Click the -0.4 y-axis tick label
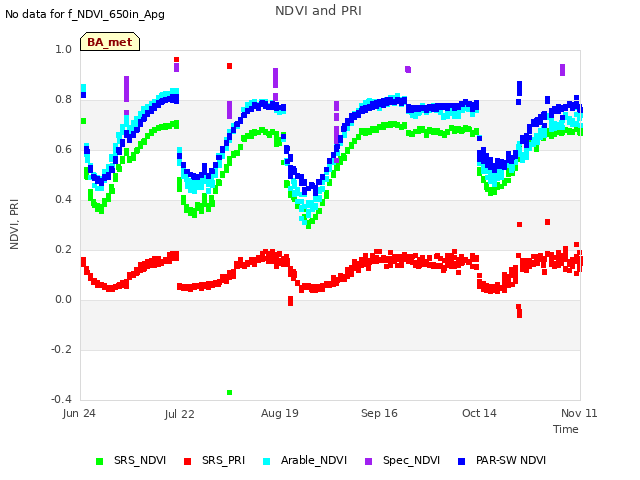The height and width of the screenshot is (480, 640). point(61,399)
